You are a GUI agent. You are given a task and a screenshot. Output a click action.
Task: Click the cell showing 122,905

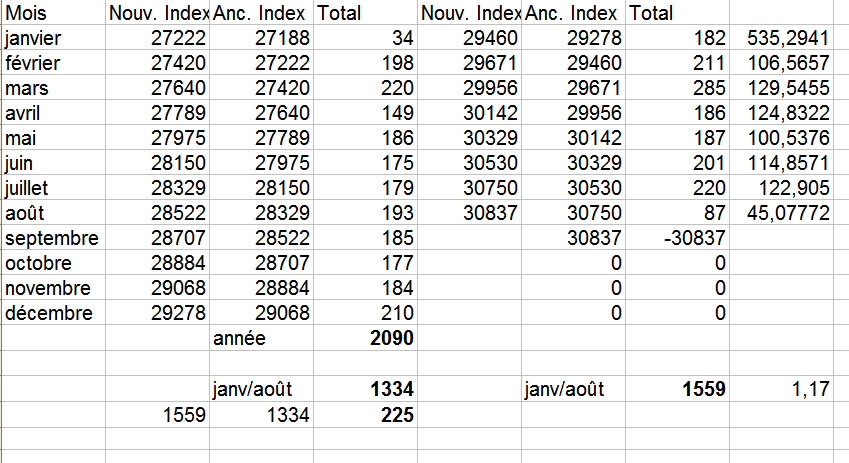[x=781, y=187]
